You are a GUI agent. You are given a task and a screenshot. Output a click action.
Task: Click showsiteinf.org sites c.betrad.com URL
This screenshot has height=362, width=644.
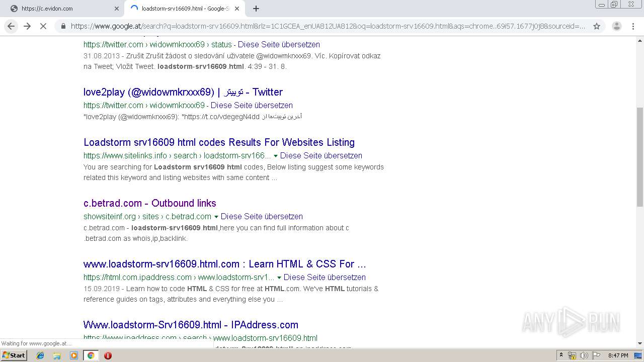147,216
